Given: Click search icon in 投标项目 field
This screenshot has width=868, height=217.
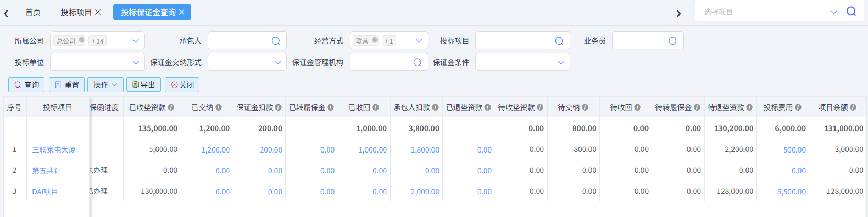Looking at the screenshot, I should [559, 41].
